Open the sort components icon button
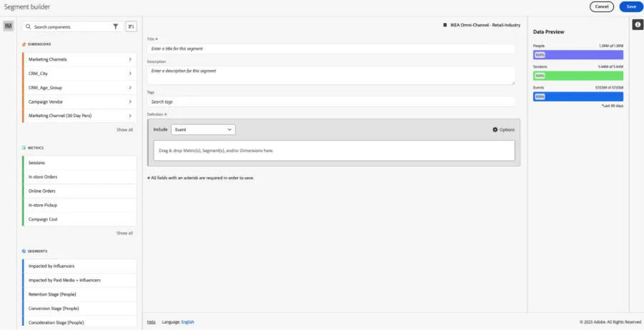This screenshot has height=330, width=644. click(x=131, y=26)
